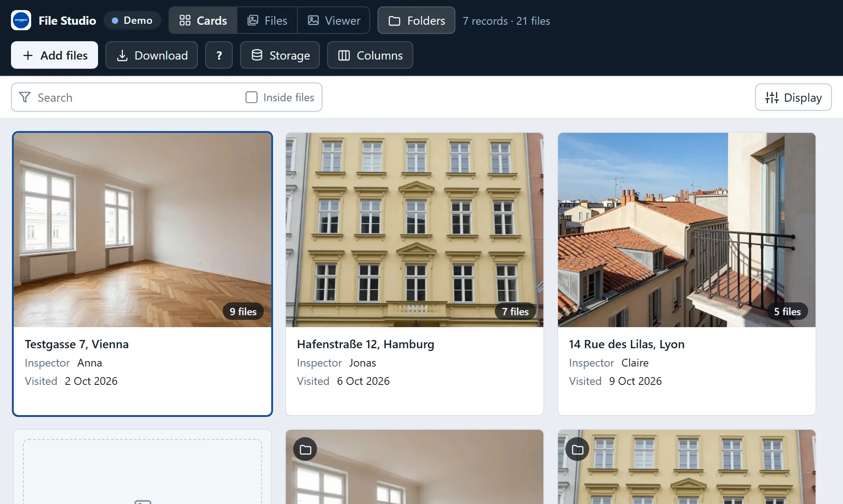Select the title Testgasse 7, Vienna
Image resolution: width=843 pixels, height=504 pixels.
pos(77,344)
